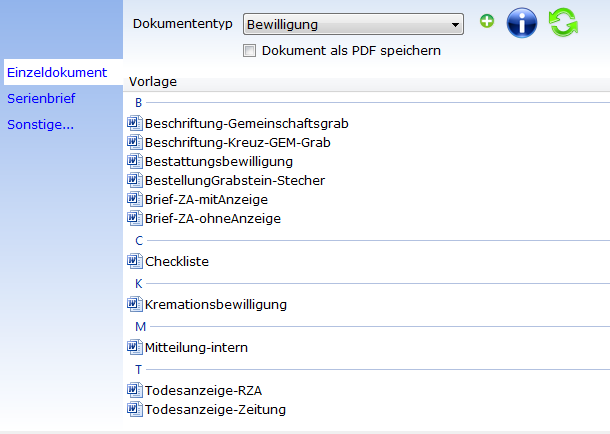Click Word icon beside Checkliste

[x=135, y=261]
